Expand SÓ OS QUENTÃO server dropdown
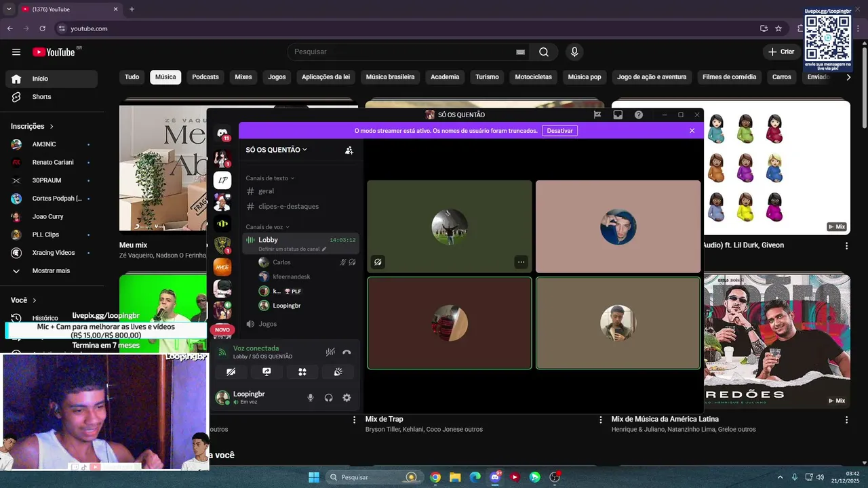This screenshot has height=488, width=868. click(277, 150)
